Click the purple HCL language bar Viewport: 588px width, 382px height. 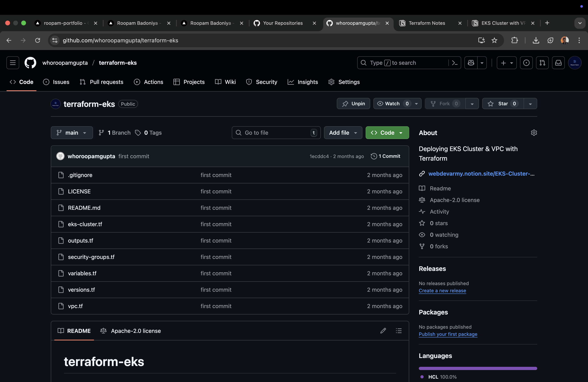[478, 368]
